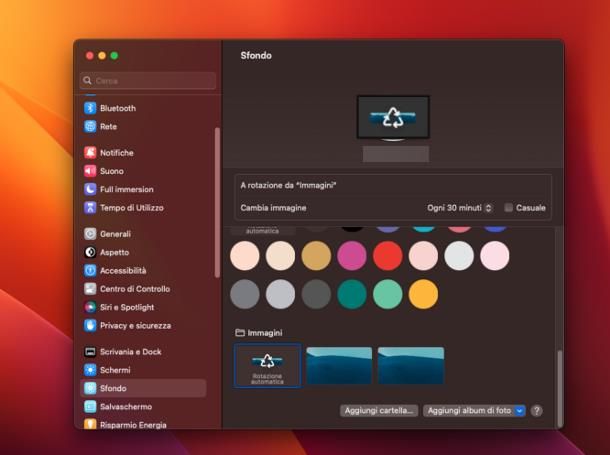Select the Accessibilità label
The image size is (610, 455).
point(123,271)
